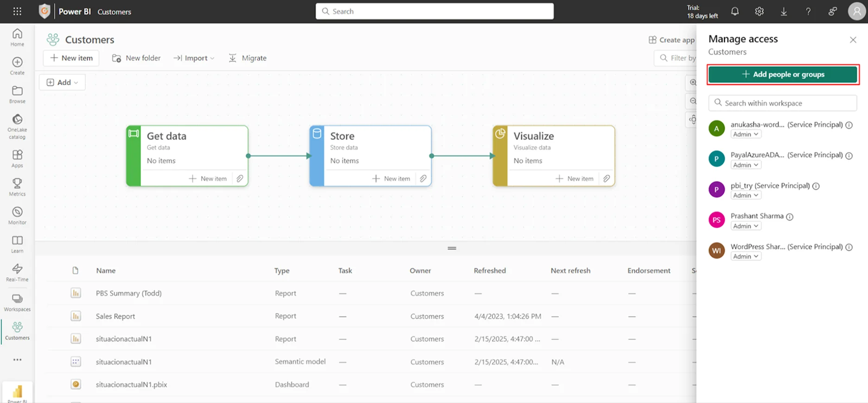
Task: Open Workspaces in left sidebar
Action: coord(17,302)
